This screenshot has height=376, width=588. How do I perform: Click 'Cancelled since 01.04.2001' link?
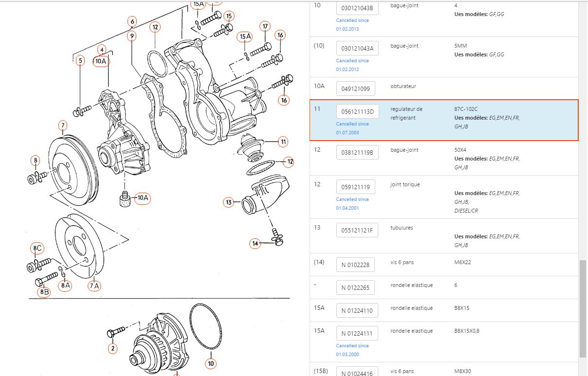352,203
